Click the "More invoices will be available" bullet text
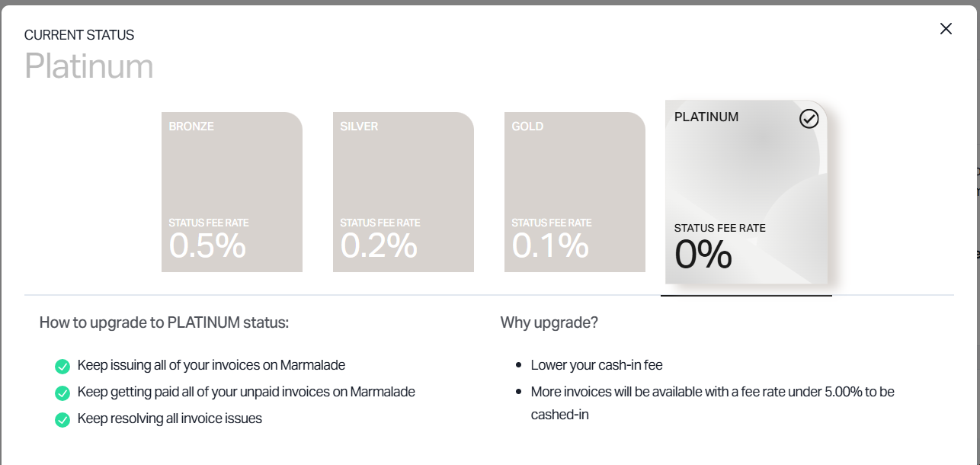 713,392
